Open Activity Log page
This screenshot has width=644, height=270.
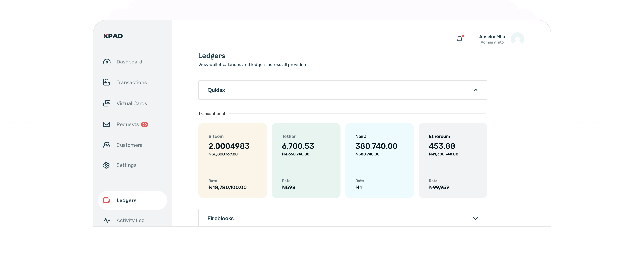click(x=131, y=220)
